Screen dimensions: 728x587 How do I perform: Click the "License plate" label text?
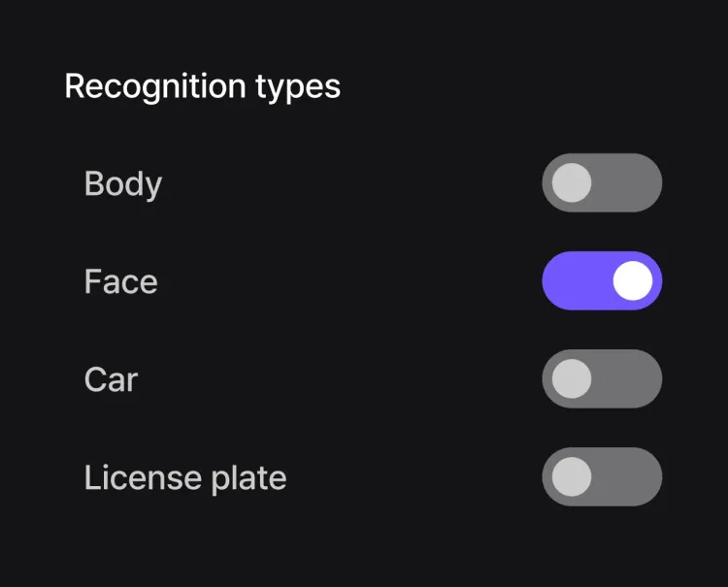coord(185,477)
